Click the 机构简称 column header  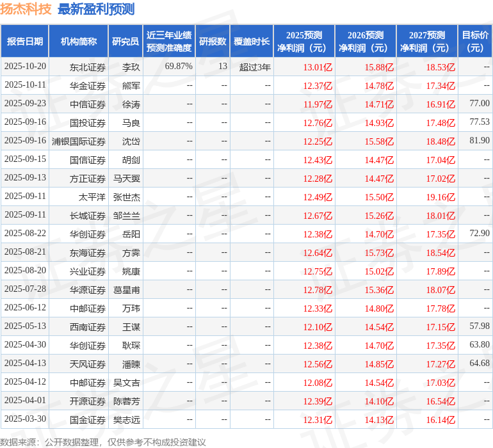point(79,42)
